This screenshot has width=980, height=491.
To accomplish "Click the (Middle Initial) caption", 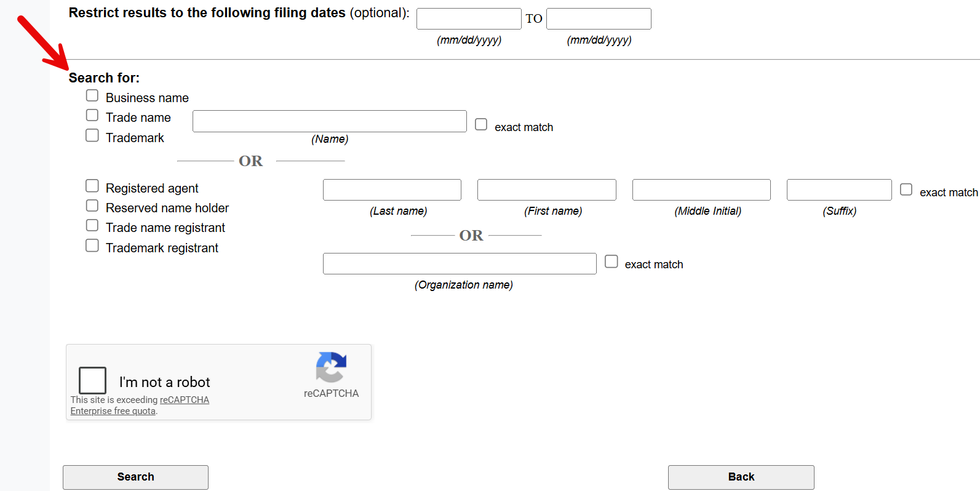I will [x=708, y=211].
